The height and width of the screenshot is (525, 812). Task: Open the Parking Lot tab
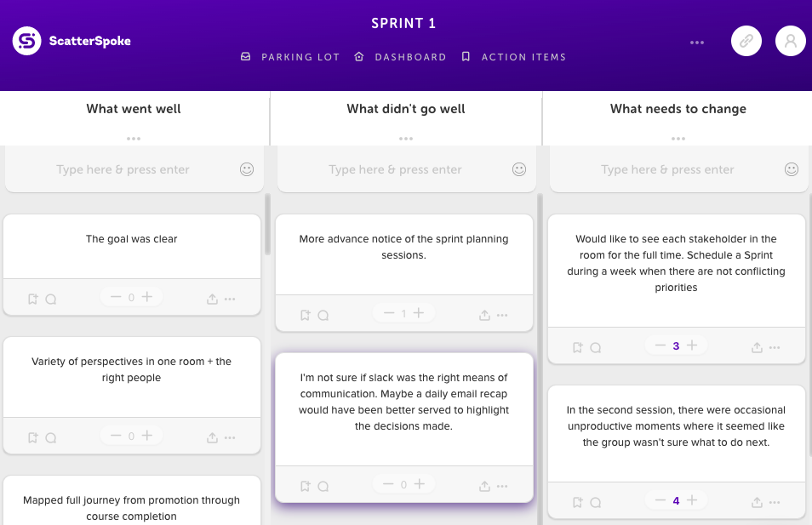291,57
